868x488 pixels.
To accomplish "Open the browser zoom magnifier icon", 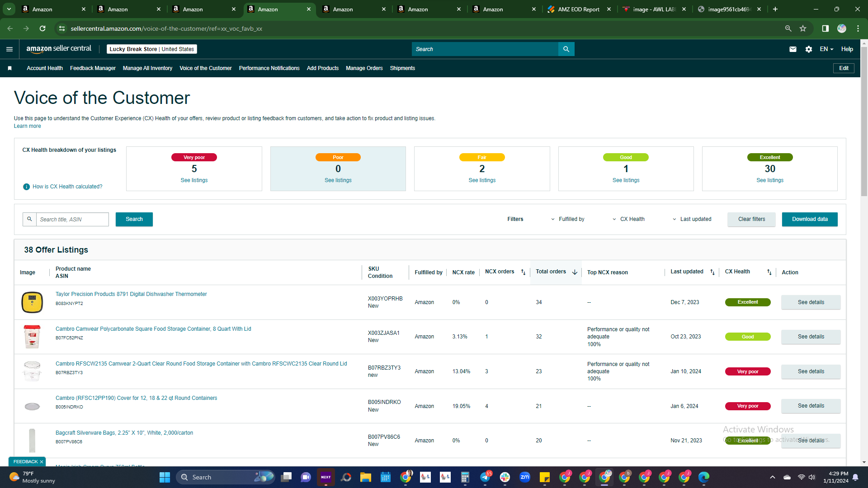I will pos(788,28).
